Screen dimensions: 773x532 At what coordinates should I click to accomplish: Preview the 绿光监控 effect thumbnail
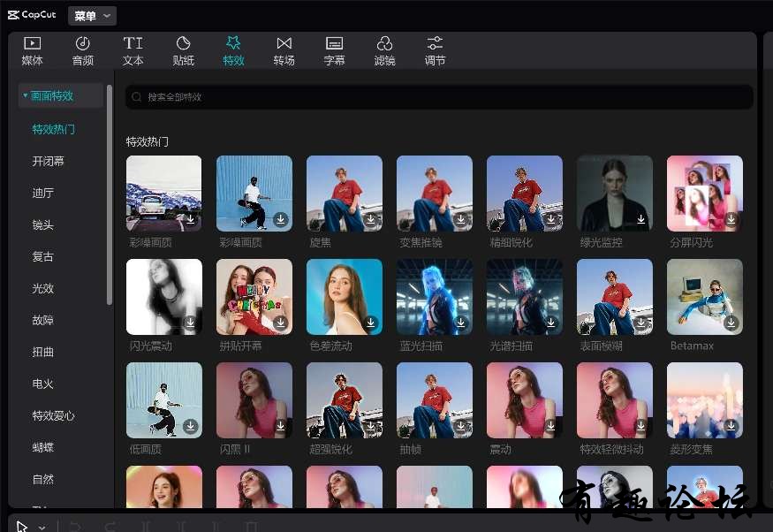point(615,194)
